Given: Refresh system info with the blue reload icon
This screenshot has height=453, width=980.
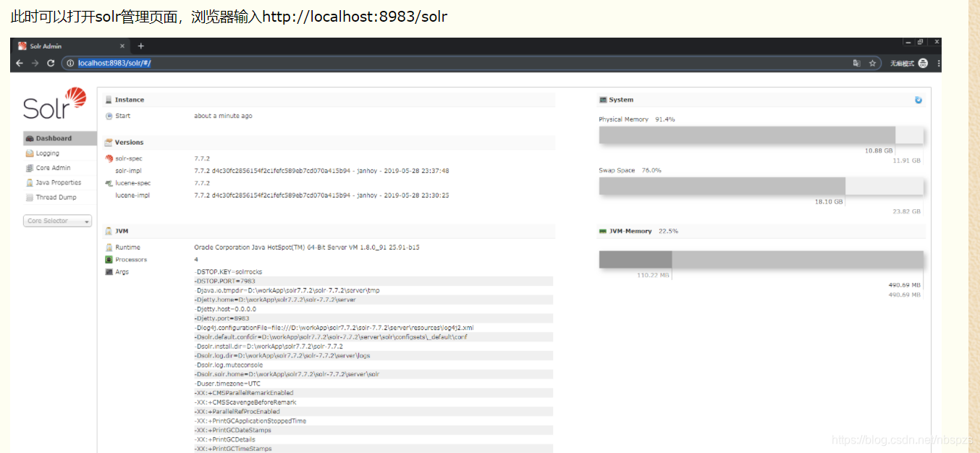Looking at the screenshot, I should click(x=918, y=100).
